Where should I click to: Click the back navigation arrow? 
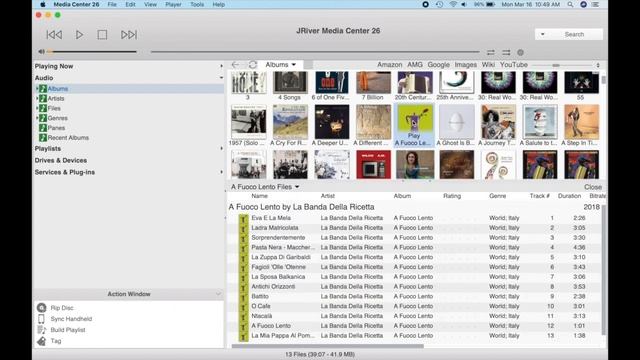pos(236,65)
